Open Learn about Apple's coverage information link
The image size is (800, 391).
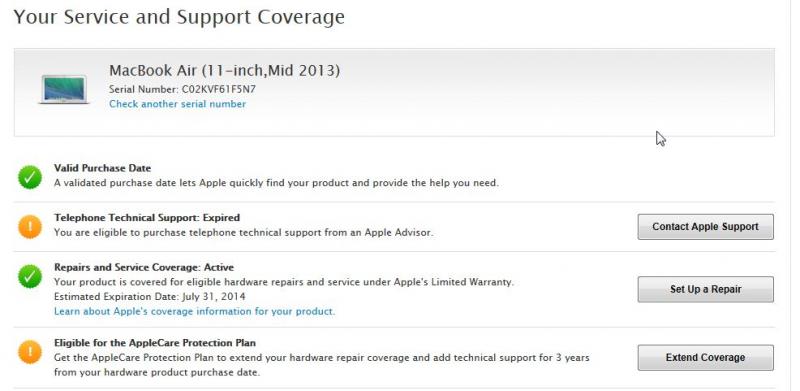click(x=194, y=311)
